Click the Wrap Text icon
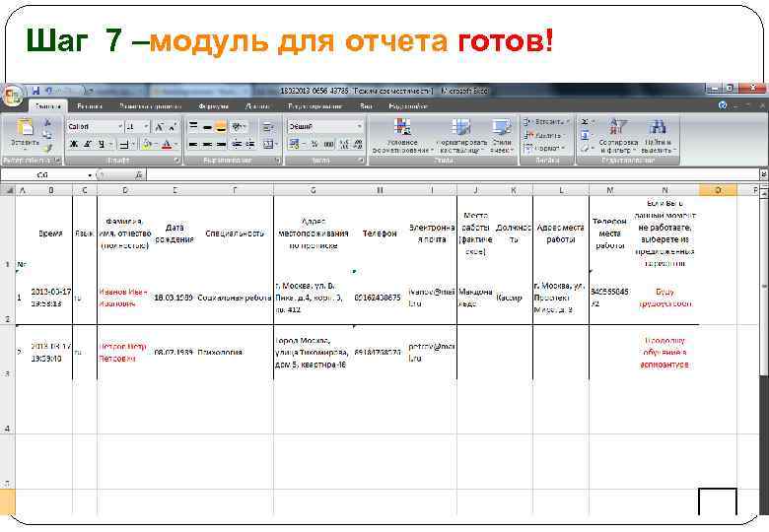Image resolution: width=769 pixels, height=532 pixels. (x=268, y=127)
